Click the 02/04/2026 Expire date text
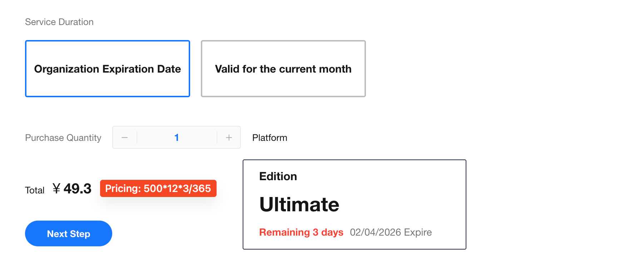The height and width of the screenshot is (266, 644). (391, 232)
